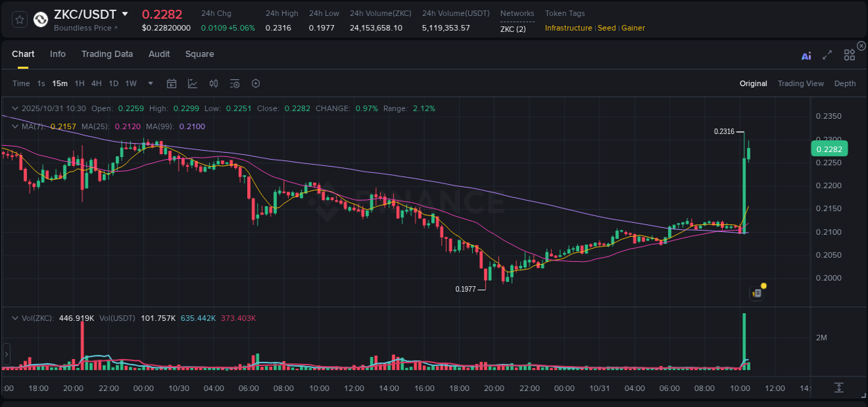Expand chart to fullscreen with arrow icon
This screenshot has width=868, height=407.
click(826, 54)
